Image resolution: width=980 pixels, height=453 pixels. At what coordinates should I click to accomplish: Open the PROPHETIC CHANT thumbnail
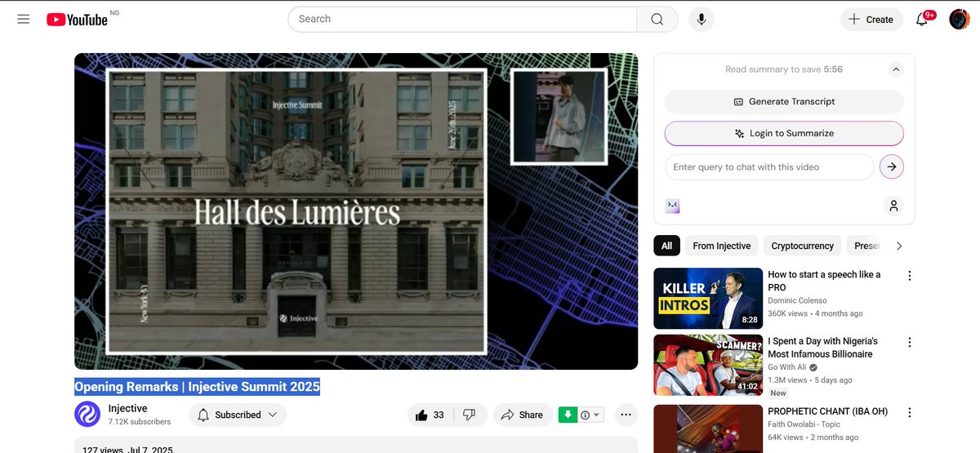[x=708, y=429]
